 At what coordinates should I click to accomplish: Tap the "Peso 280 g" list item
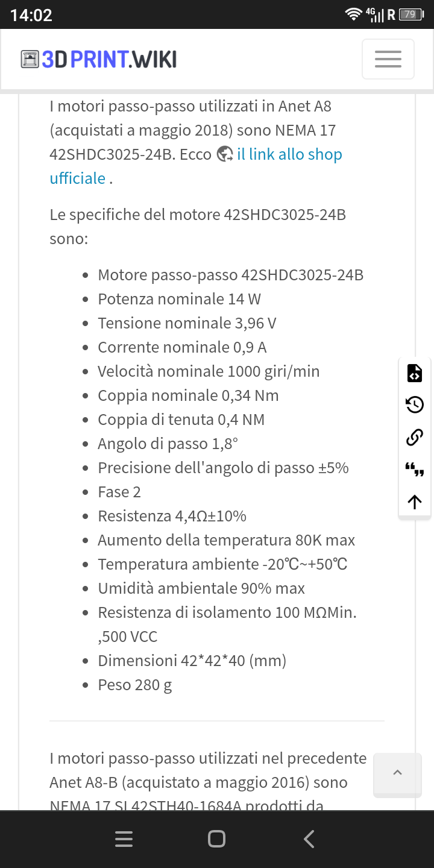(135, 685)
